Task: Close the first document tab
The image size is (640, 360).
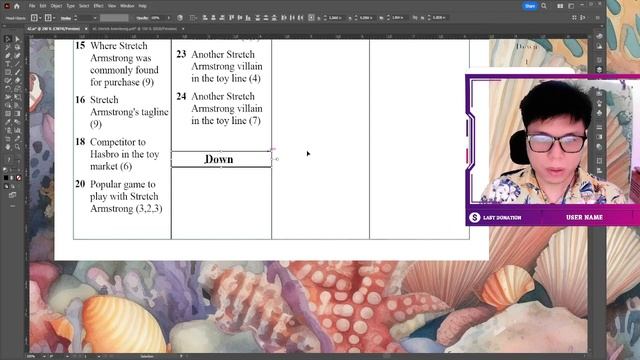Action: click(x=86, y=29)
